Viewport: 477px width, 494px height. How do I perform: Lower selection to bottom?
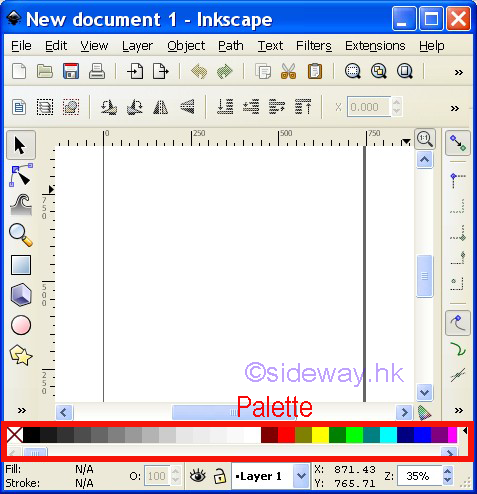coord(225,107)
